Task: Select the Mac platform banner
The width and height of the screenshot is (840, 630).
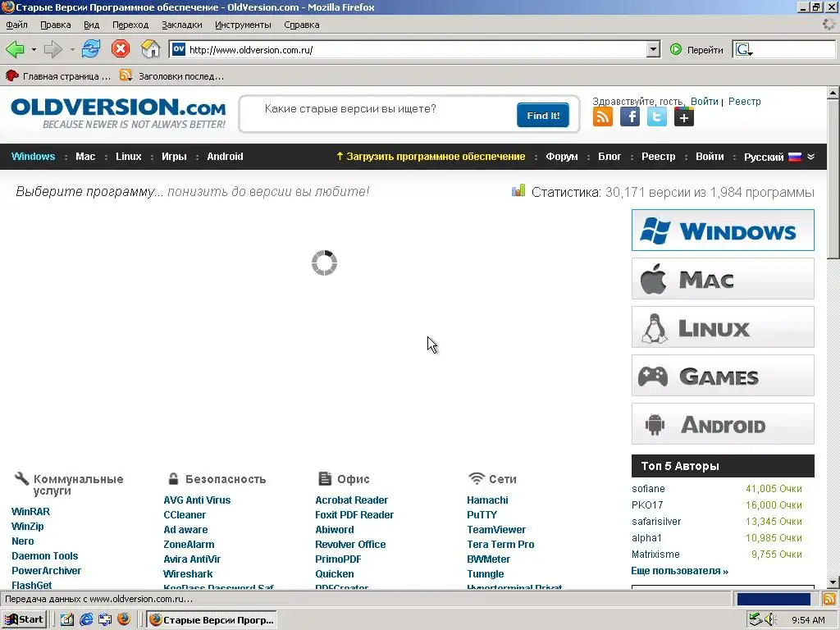Action: pos(723,279)
